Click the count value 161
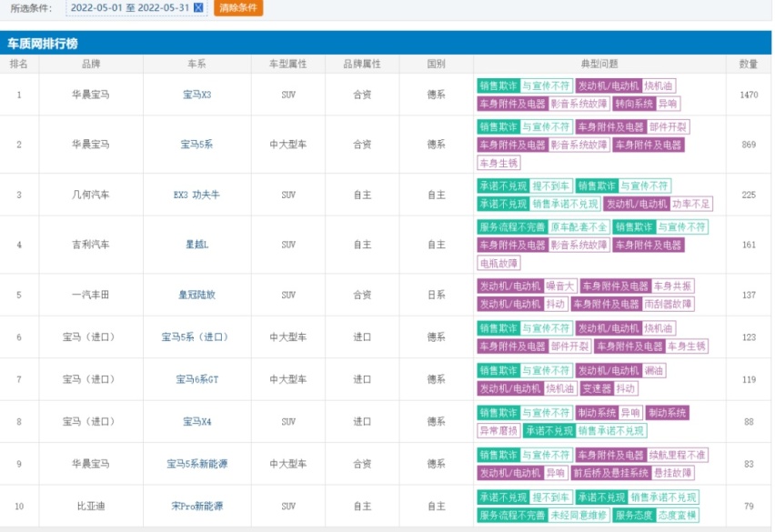This screenshot has height=532, width=775. (749, 245)
